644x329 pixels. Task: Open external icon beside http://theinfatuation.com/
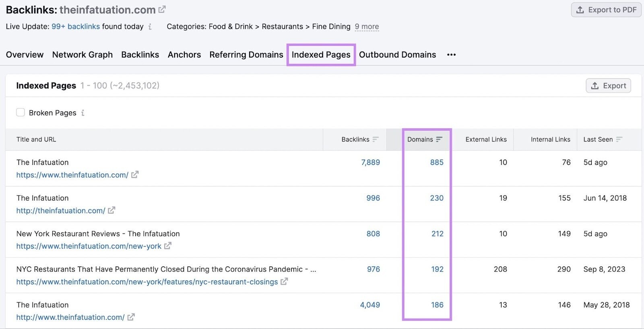coord(111,210)
